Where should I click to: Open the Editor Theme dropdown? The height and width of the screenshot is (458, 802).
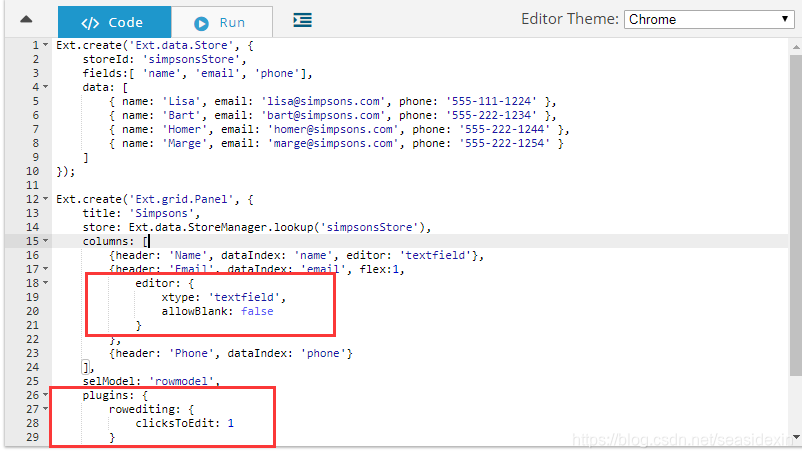pos(709,19)
